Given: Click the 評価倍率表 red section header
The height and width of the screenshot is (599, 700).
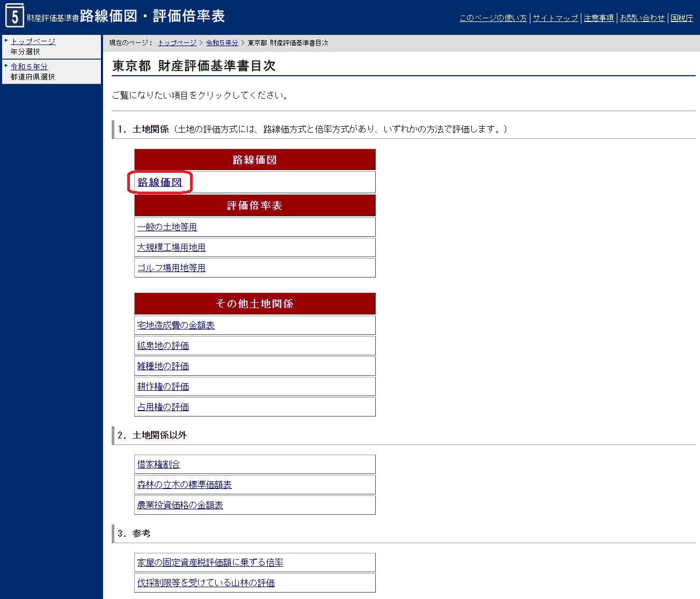Looking at the screenshot, I should pyautogui.click(x=255, y=206).
